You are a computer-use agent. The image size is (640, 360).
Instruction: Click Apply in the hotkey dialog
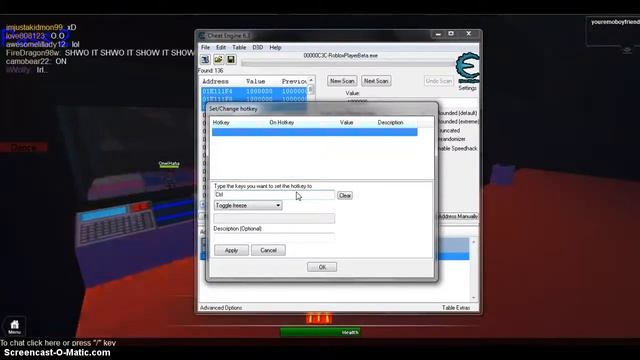point(231,250)
